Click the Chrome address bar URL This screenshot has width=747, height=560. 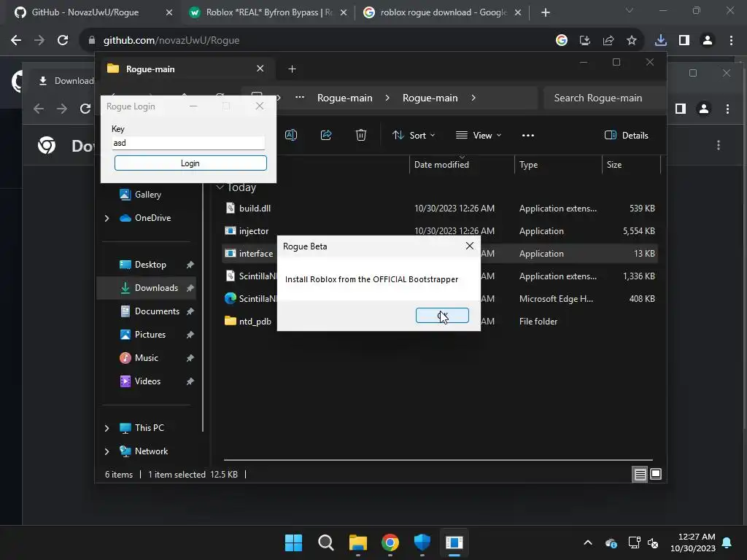coord(171,41)
